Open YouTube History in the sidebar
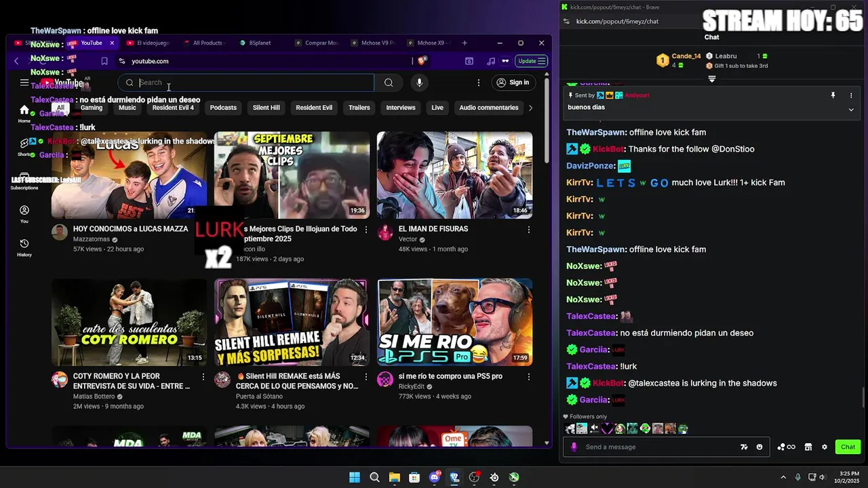868x488 pixels. point(24,247)
